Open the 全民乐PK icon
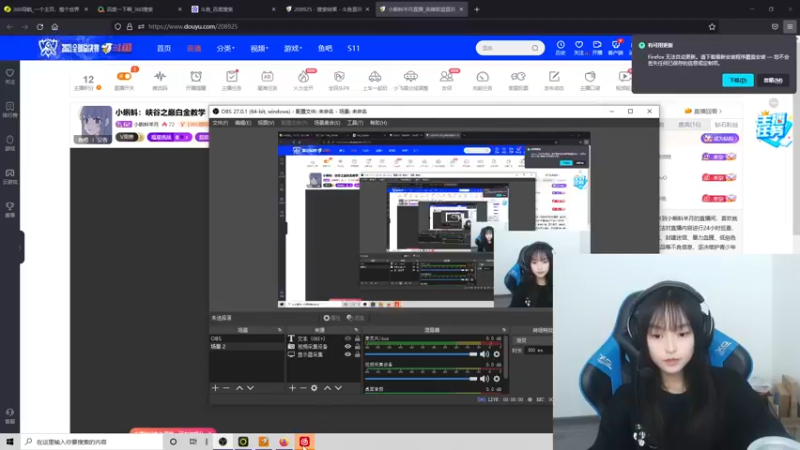800x450 pixels. pos(339,77)
